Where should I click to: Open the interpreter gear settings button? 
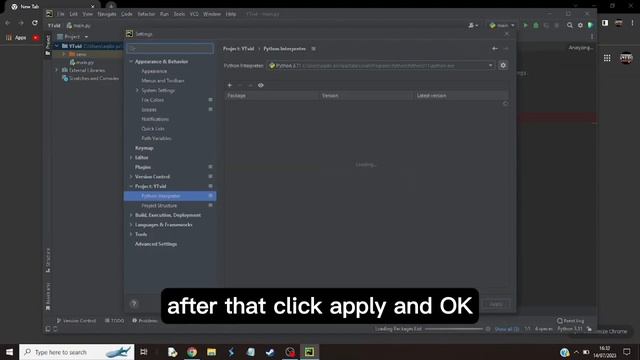click(x=503, y=65)
